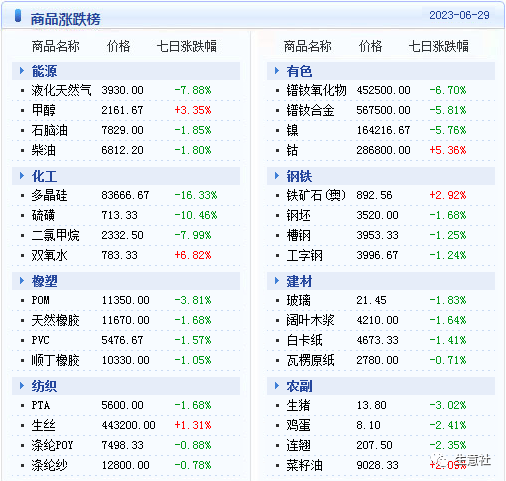Screen dimensions: 506x481
Task: Click 钴 change value +5.36%
Action: click(448, 150)
